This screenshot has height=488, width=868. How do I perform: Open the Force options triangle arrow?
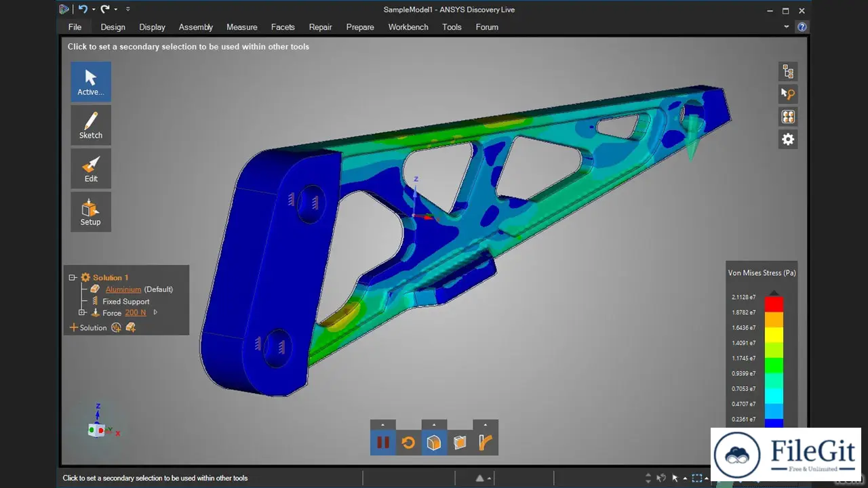(x=155, y=312)
